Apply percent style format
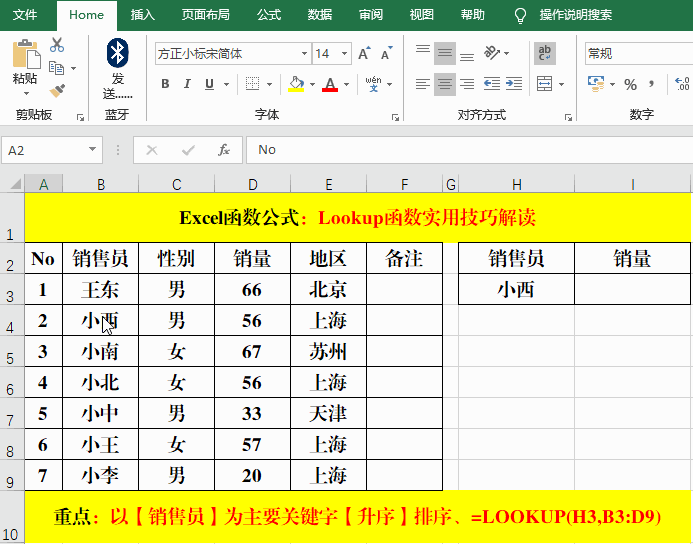This screenshot has height=544, width=693. 630,84
